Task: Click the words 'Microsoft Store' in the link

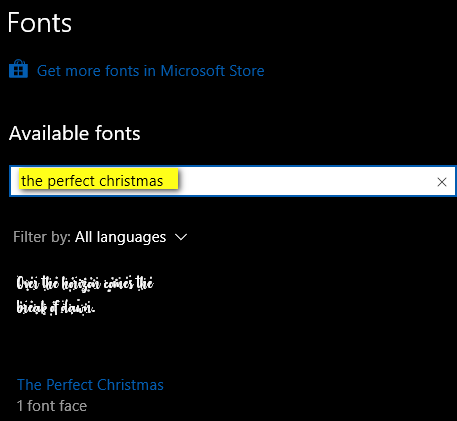Action: [x=212, y=71]
